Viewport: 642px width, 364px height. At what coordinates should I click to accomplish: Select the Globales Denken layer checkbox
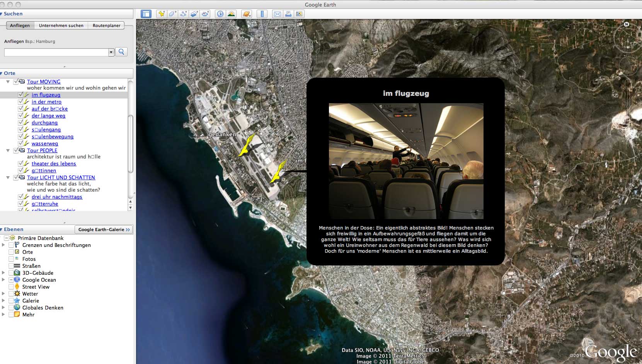(x=11, y=308)
